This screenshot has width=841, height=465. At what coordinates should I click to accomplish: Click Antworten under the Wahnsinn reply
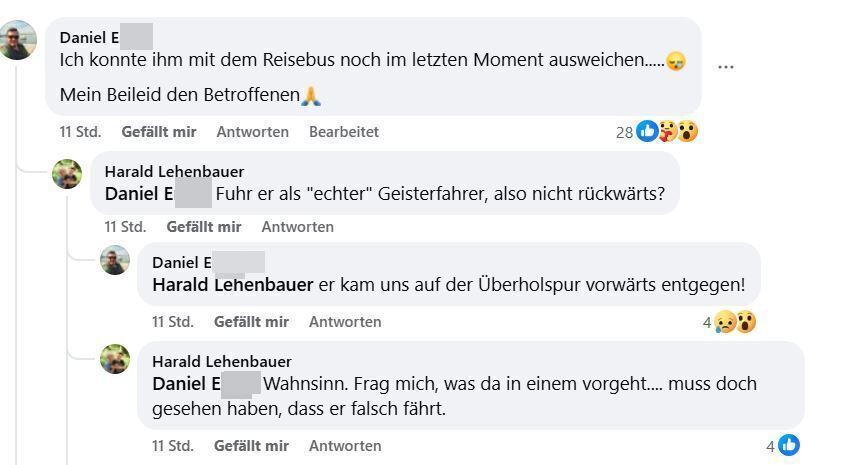pyautogui.click(x=345, y=446)
